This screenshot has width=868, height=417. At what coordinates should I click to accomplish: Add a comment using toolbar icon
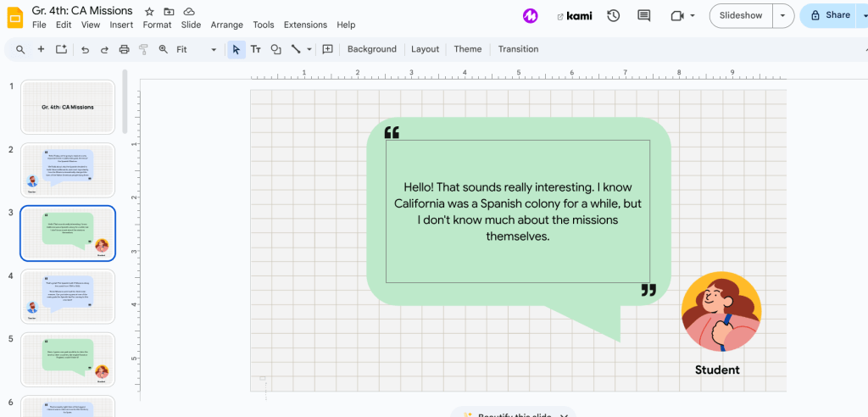pos(328,49)
